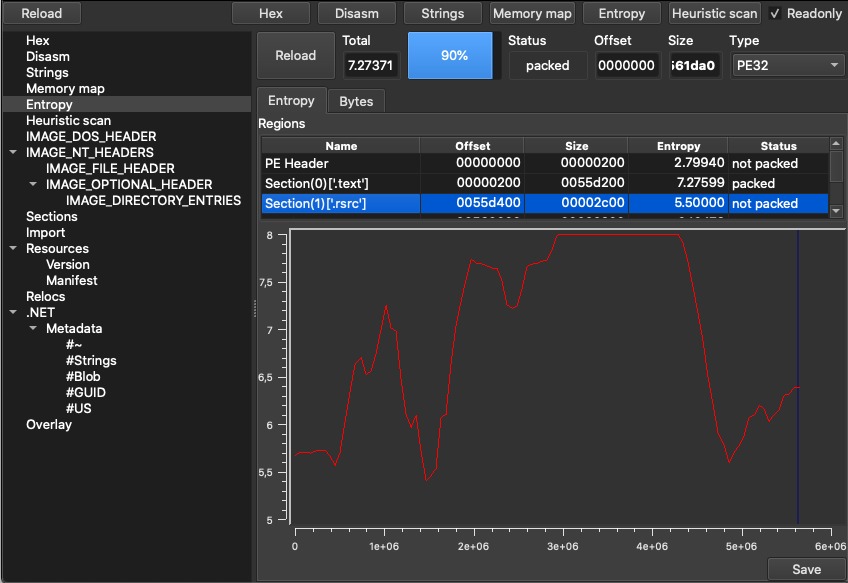Click the Reload button beside Total

click(x=295, y=55)
